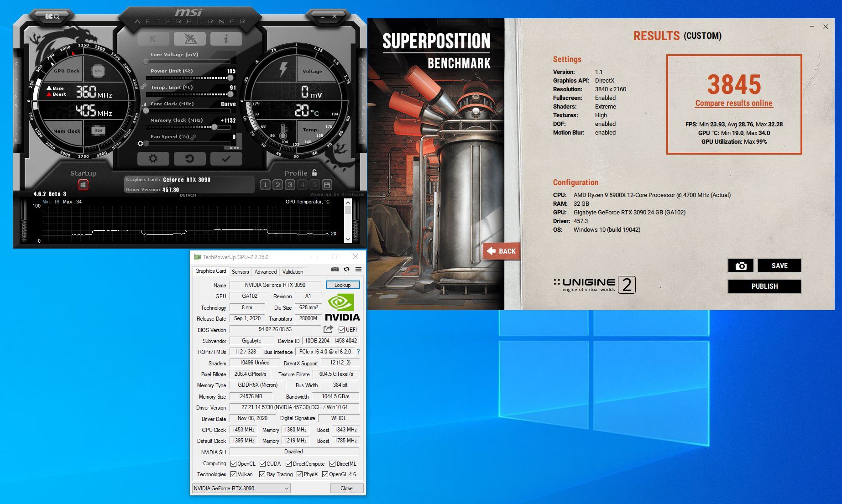Switch to the Sensors tab in GPU-Z

tap(241, 272)
